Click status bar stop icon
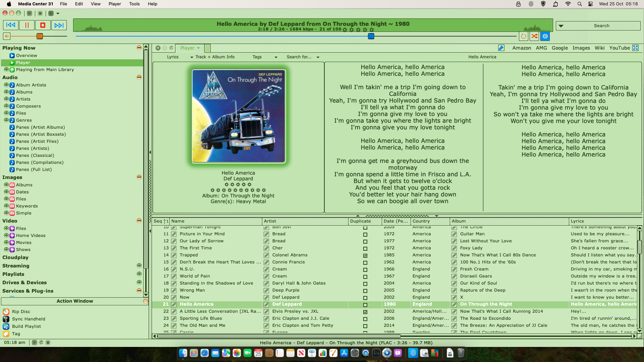 point(48,343)
